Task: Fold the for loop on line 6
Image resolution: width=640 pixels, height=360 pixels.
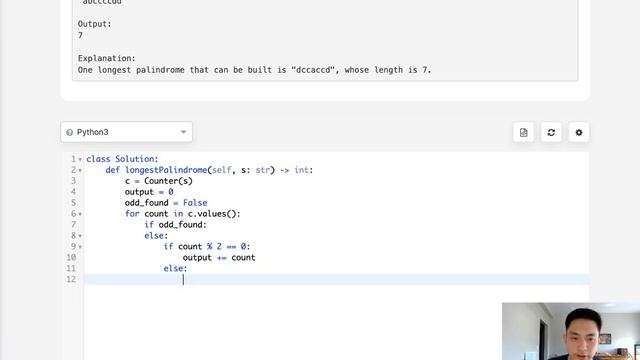Action: point(80,214)
